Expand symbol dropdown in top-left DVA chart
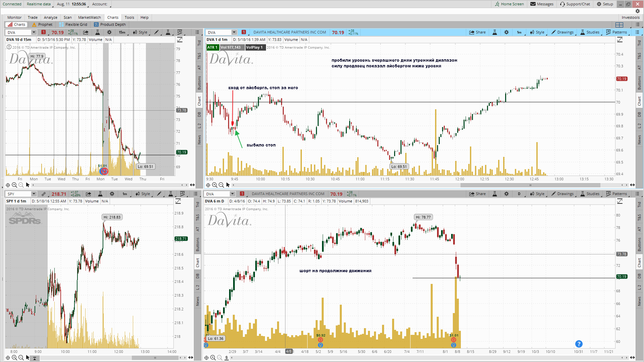644x362 pixels. (x=34, y=33)
